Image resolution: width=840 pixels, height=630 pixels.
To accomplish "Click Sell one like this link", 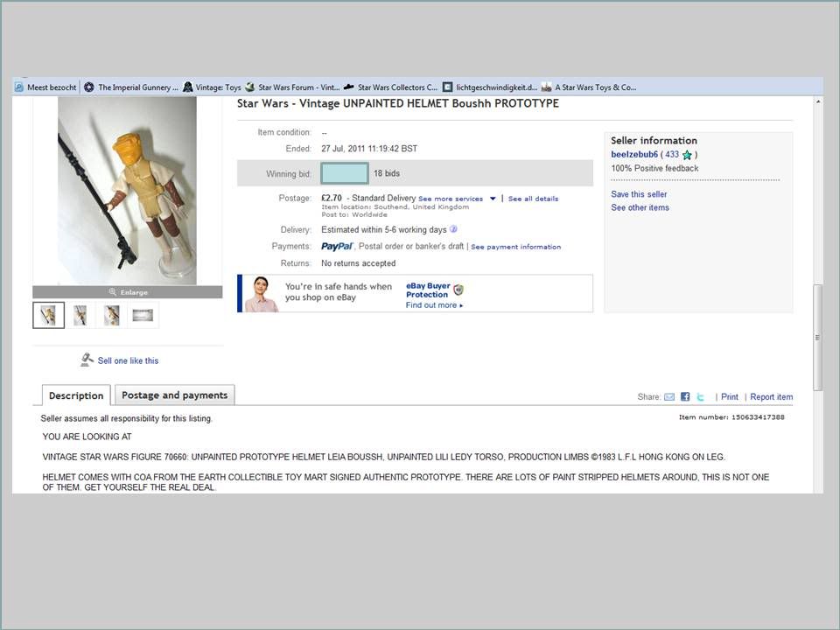I will tap(128, 360).
